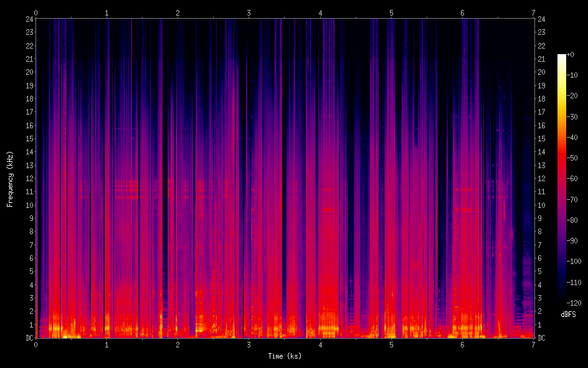Click the -60 level on the dBFS color scale
The width and height of the screenshot is (588, 368).
tap(576, 179)
